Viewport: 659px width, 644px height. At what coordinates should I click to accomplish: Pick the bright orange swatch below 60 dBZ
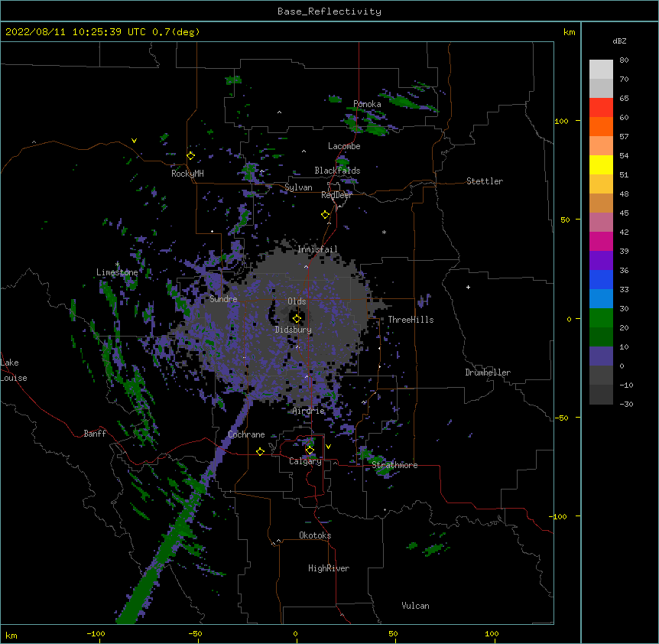point(601,126)
